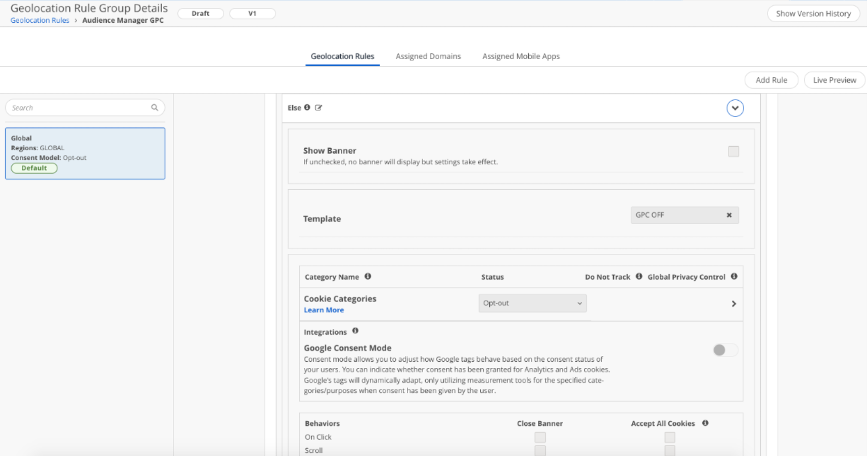The width and height of the screenshot is (868, 456).
Task: Click the Global Privacy Control info icon
Action: tap(734, 276)
